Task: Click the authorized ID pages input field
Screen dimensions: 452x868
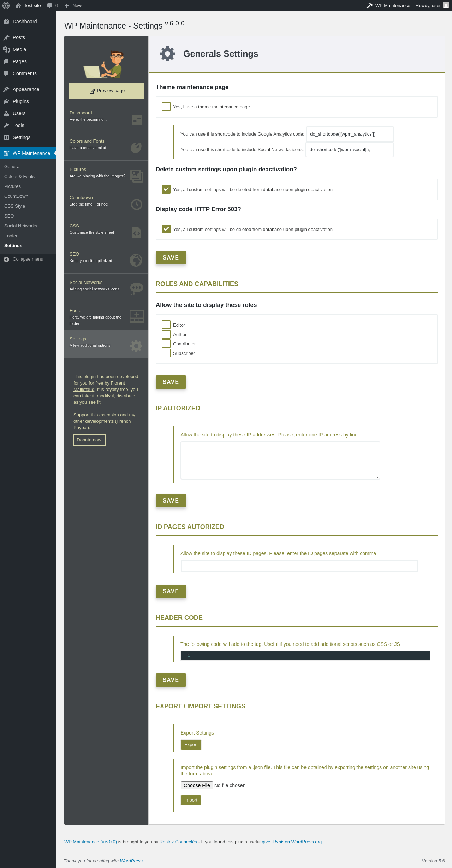Action: [299, 566]
